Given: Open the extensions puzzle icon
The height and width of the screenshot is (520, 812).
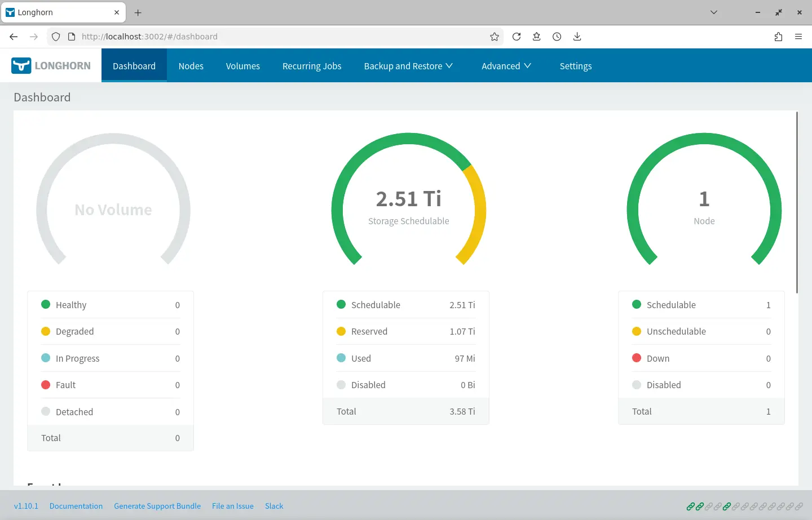Looking at the screenshot, I should coord(778,37).
